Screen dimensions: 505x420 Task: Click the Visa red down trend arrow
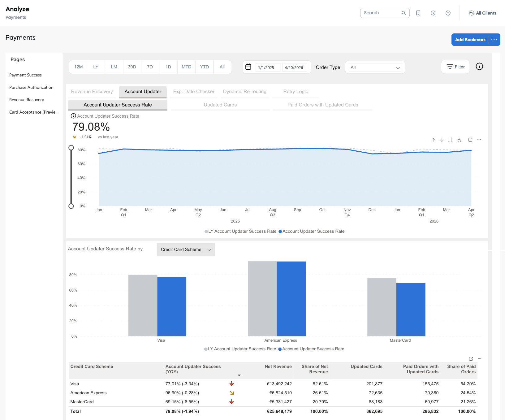[x=231, y=384]
